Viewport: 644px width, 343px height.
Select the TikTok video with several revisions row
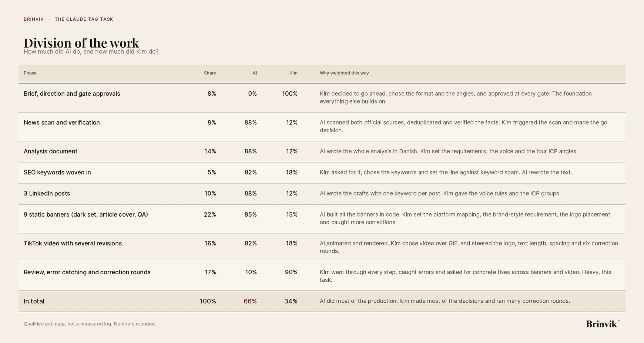click(322, 247)
